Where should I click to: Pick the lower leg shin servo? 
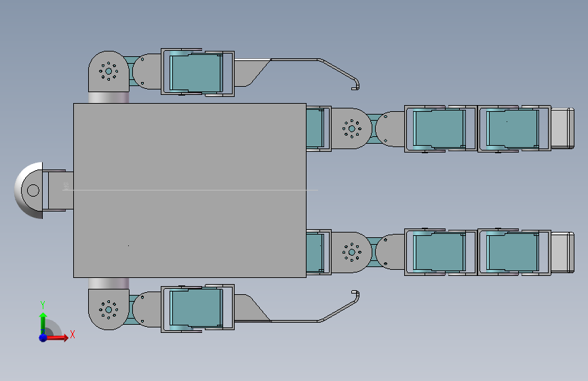coord(513,252)
